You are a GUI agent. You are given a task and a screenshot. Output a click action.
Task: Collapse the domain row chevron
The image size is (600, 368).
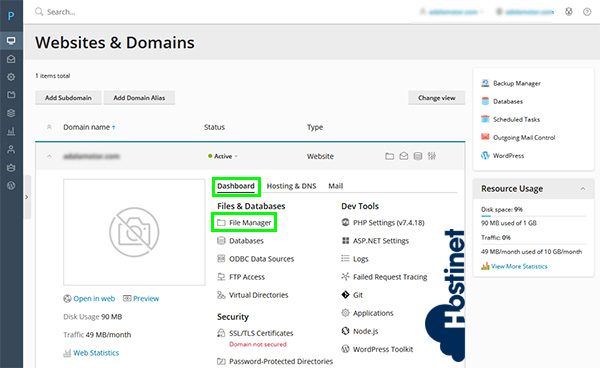click(49, 156)
